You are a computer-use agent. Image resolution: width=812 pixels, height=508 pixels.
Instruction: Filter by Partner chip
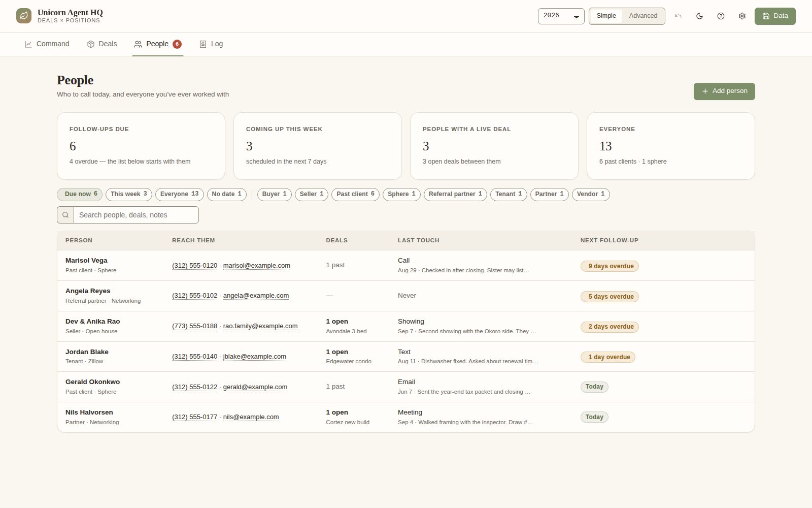(x=550, y=194)
